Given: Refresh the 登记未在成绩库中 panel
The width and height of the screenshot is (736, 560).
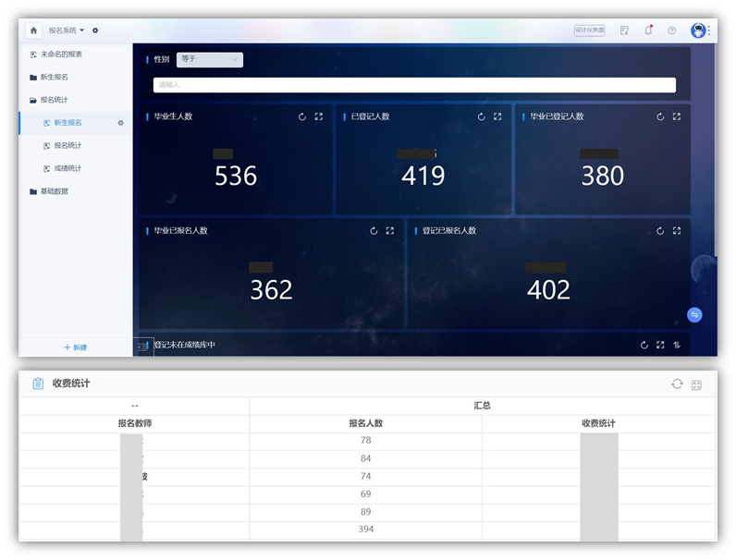Looking at the screenshot, I should [x=644, y=346].
